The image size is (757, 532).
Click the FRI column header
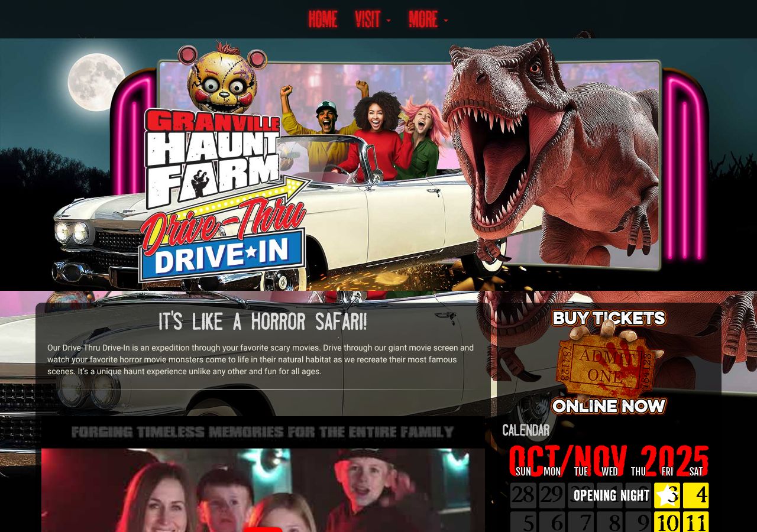667,472
